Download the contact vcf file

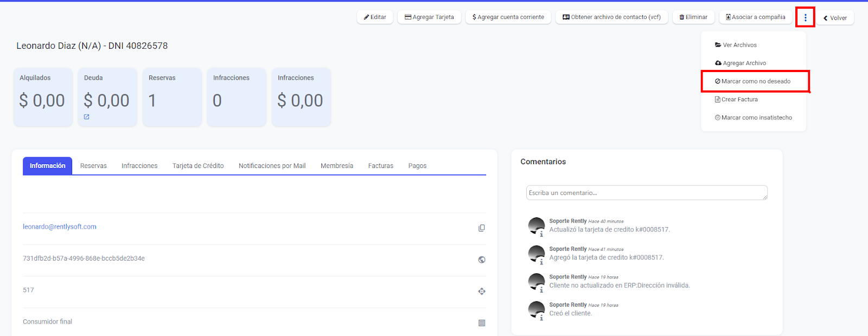pos(611,17)
